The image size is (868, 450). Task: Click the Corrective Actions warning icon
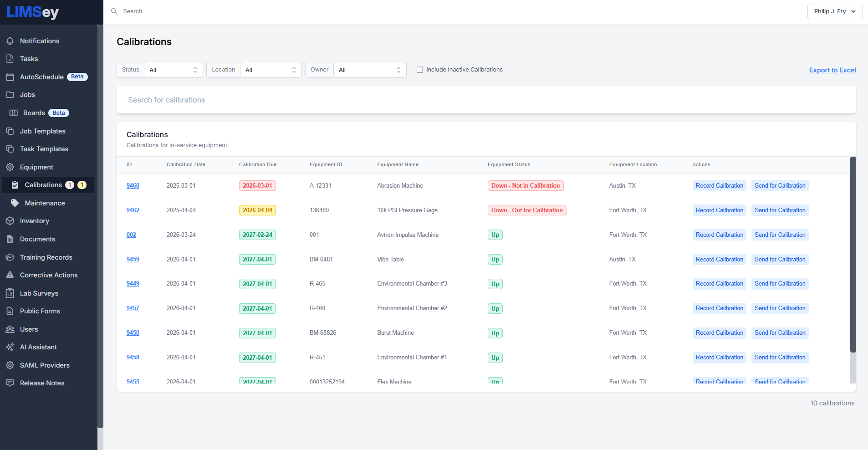click(x=10, y=275)
